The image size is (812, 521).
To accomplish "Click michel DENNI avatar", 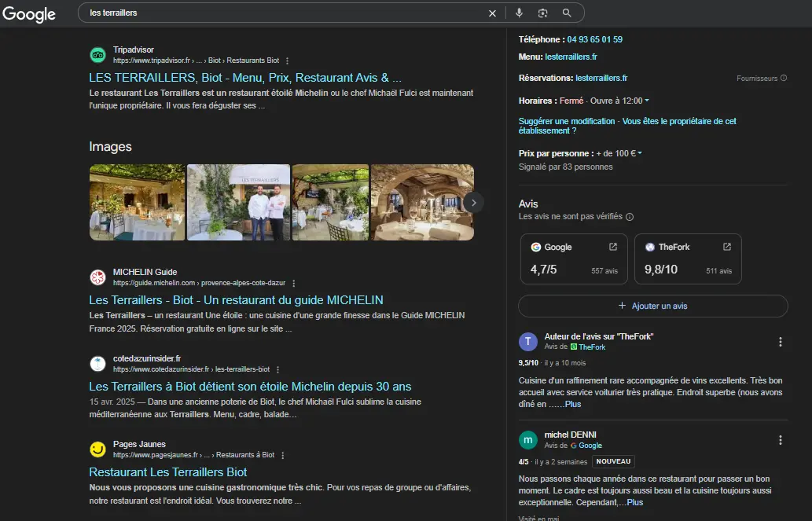I will (528, 440).
